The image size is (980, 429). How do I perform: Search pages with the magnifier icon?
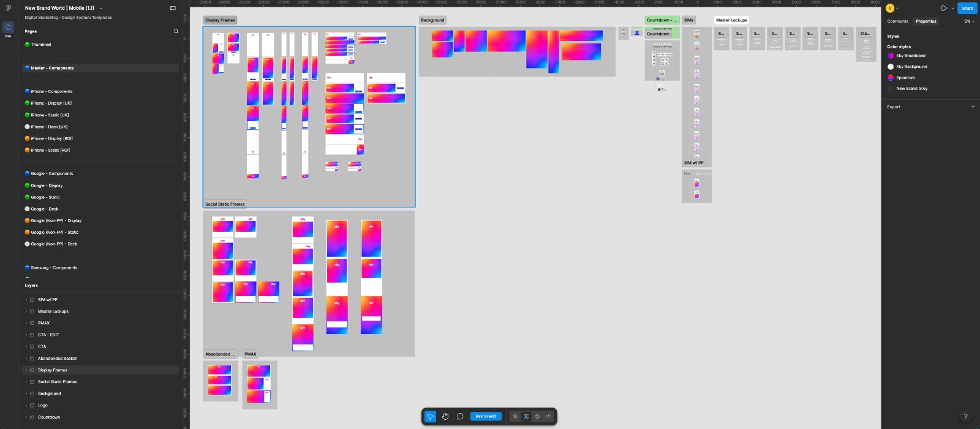176,31
